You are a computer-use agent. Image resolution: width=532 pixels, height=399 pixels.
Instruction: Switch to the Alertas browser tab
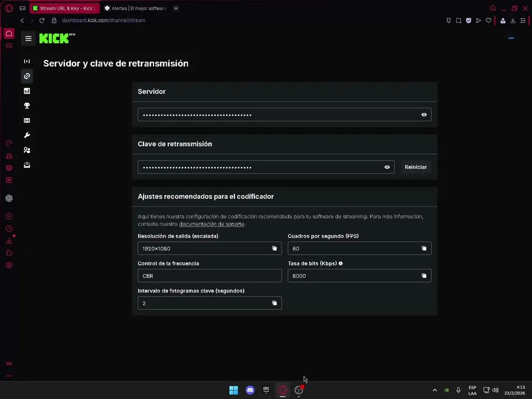(136, 8)
